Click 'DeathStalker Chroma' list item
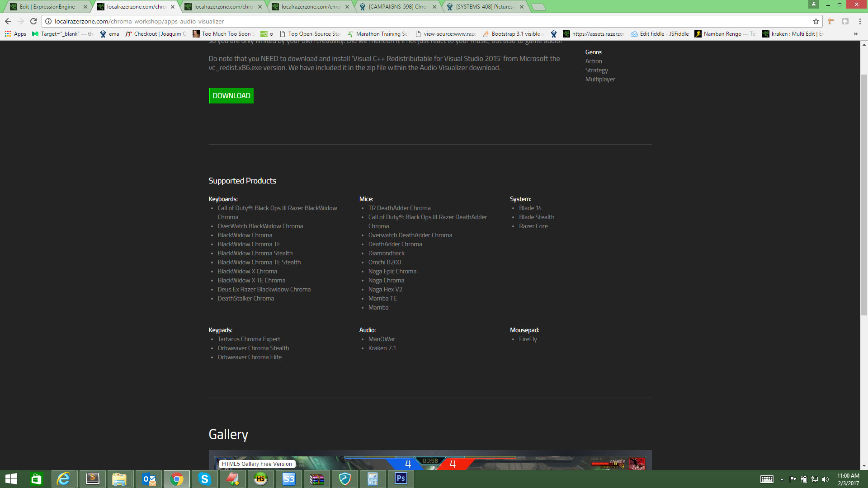This screenshot has width=868, height=488. [245, 298]
